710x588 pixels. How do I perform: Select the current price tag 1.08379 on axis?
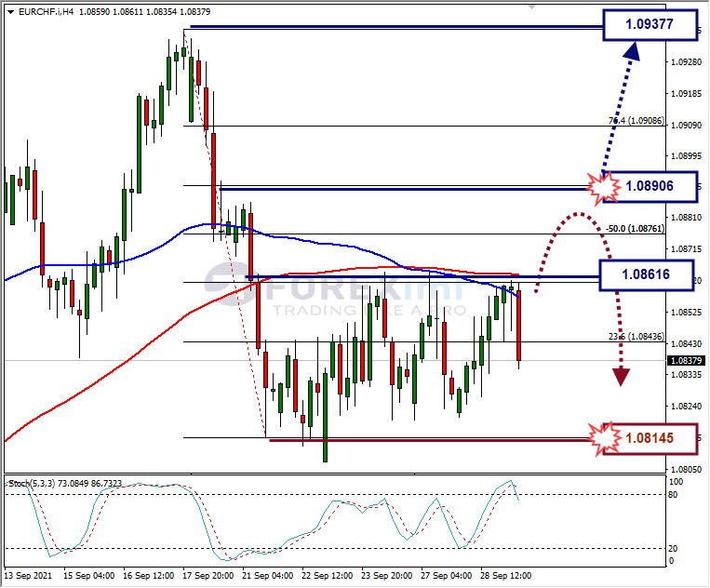click(687, 360)
